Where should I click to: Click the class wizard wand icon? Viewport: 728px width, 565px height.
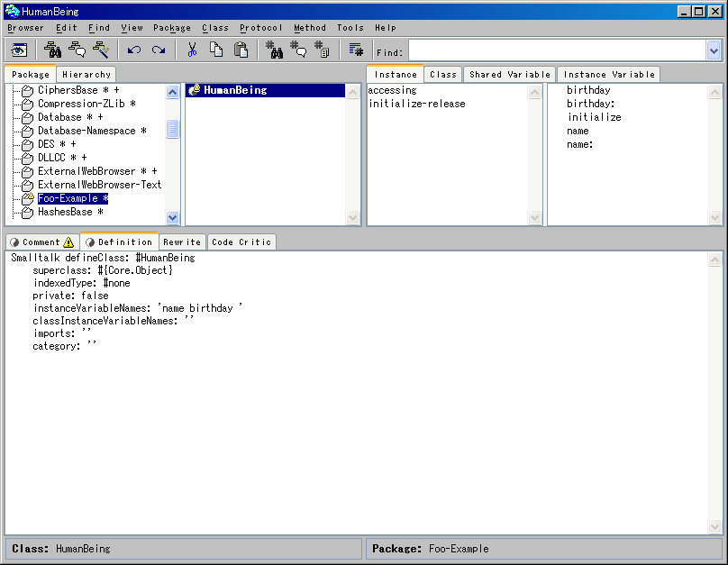(101, 50)
